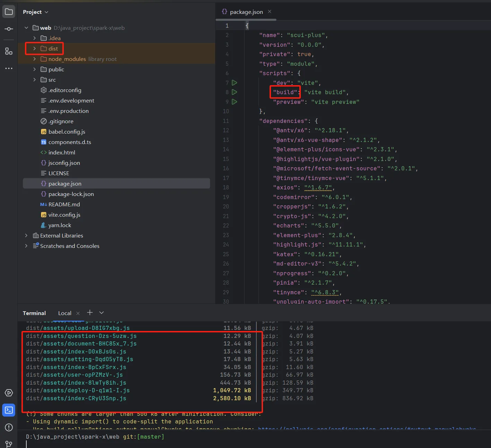Select the Local terminal tab
This screenshot has height=448, width=491.
click(65, 313)
